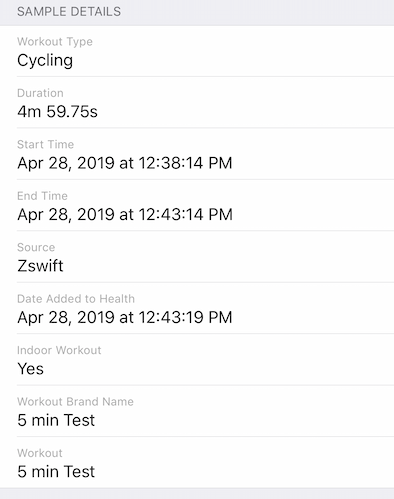Screen dimensions: 394x499
Task: Select the Duration row
Action: [x=197, y=102]
